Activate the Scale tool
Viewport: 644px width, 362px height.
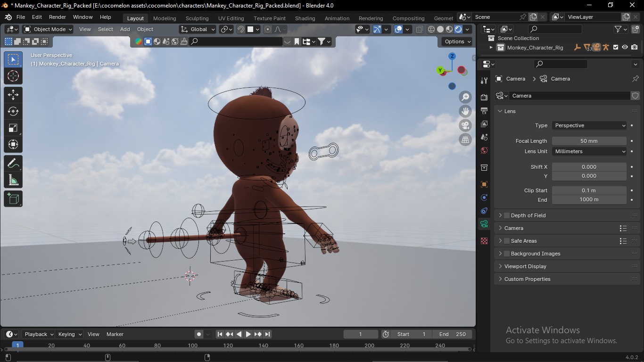point(13,128)
